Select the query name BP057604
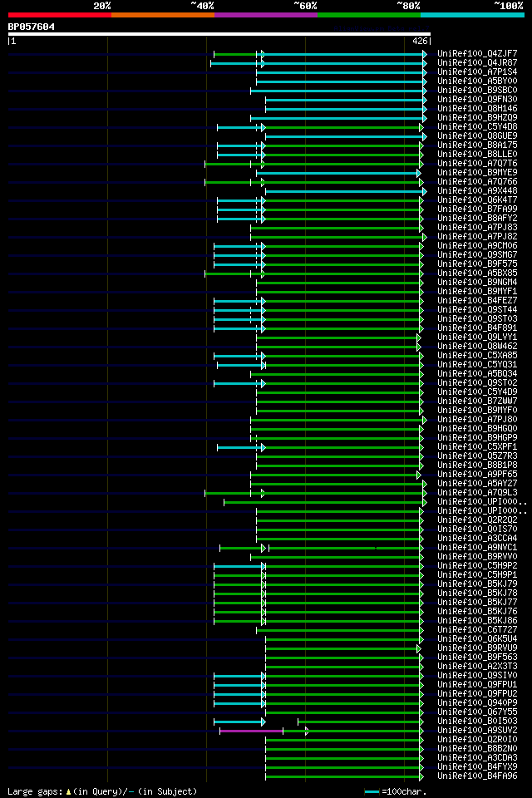The image size is (532, 798). [31, 27]
